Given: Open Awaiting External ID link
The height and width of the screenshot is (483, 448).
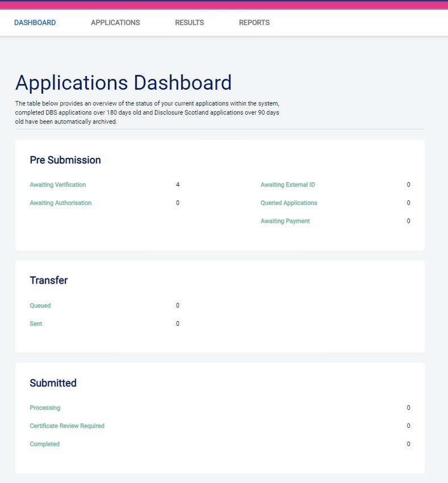Looking at the screenshot, I should pyautogui.click(x=288, y=185).
